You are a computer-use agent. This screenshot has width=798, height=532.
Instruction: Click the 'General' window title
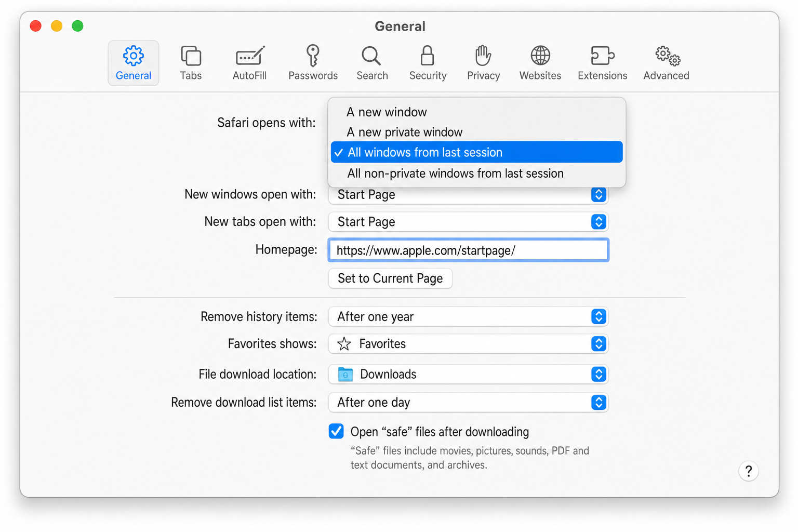tap(400, 26)
